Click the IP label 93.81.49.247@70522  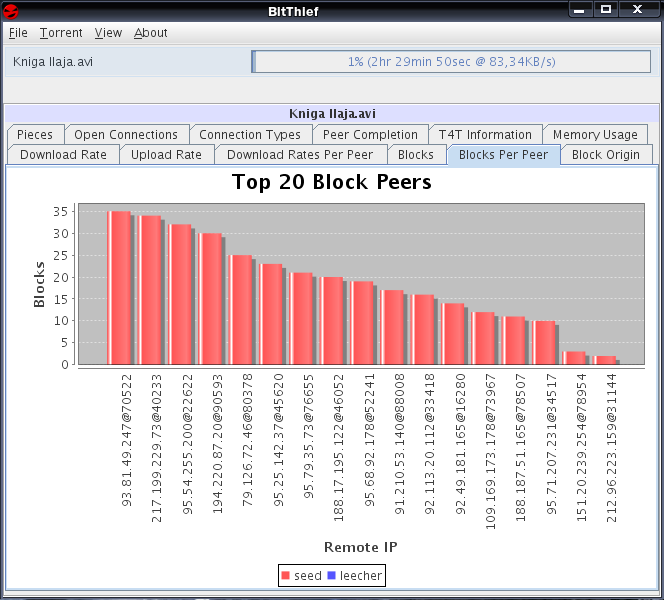point(127,440)
